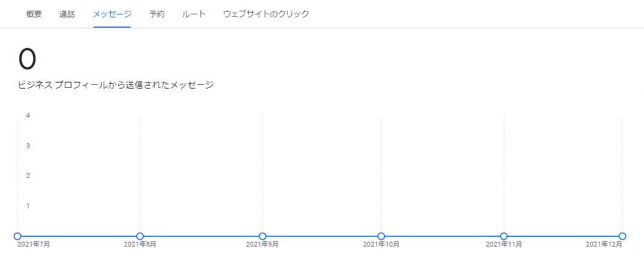
Task: Click the 2021年11月 data point circle
Action: tap(504, 236)
